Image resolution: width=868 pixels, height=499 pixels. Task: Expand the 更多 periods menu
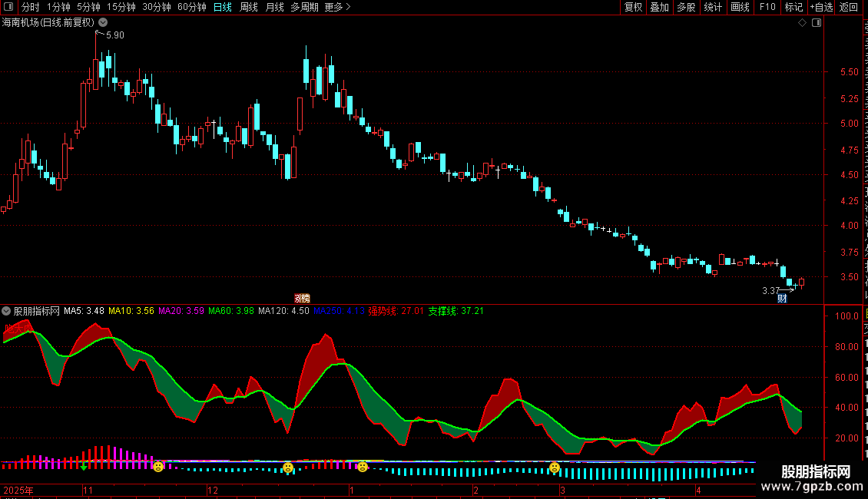click(337, 7)
